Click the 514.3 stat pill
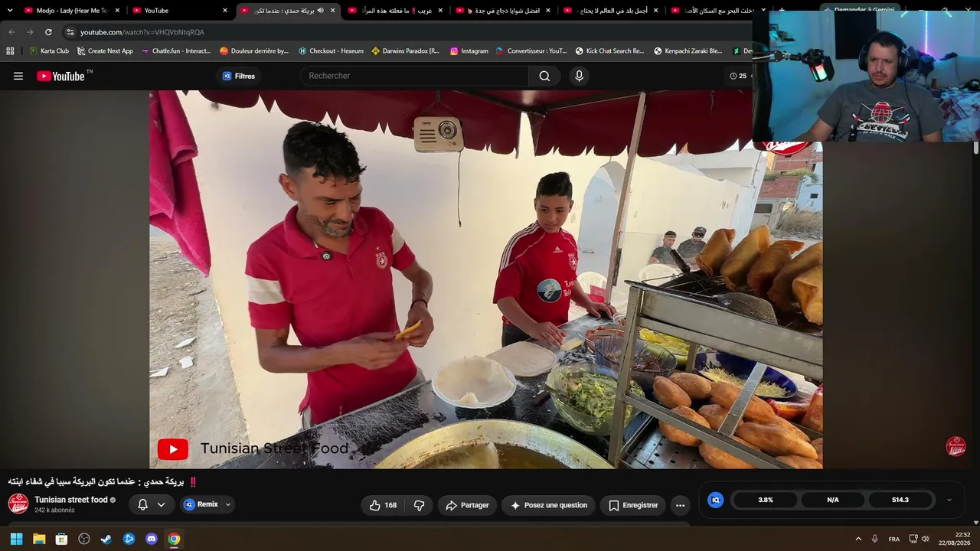 click(900, 500)
